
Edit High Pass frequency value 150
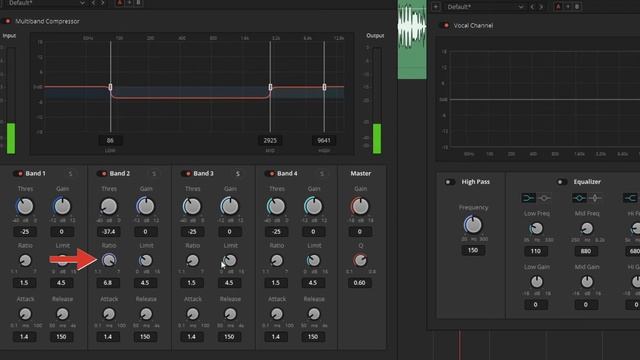click(473, 250)
